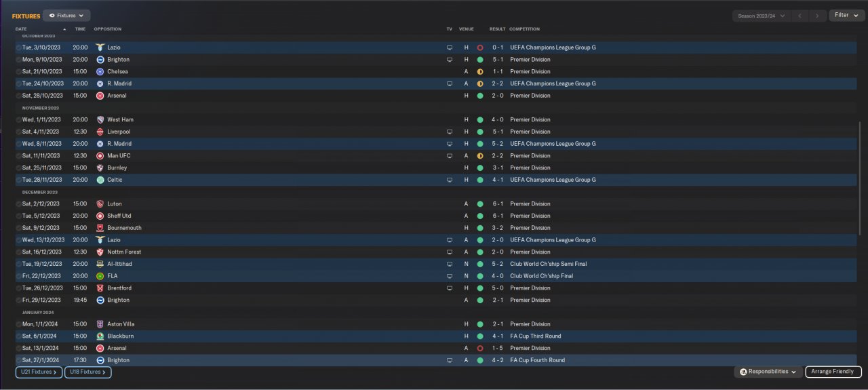Sort fixtures by the Date column header

(22, 29)
